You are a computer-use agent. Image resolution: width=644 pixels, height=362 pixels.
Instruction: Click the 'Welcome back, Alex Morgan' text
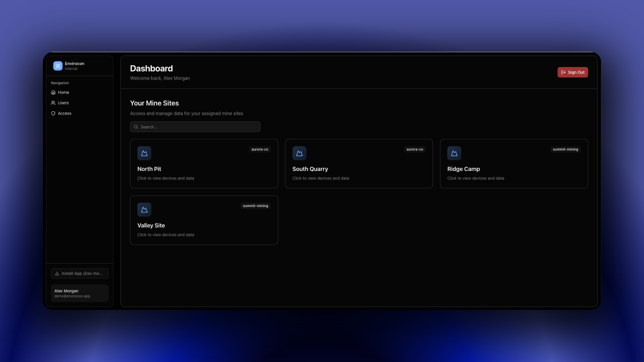click(x=160, y=78)
